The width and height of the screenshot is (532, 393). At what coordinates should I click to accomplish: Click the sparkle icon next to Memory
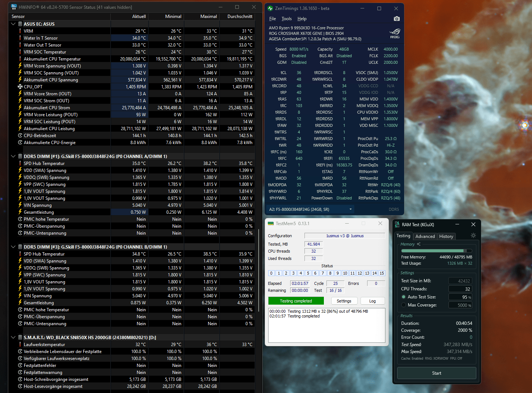[418, 244]
